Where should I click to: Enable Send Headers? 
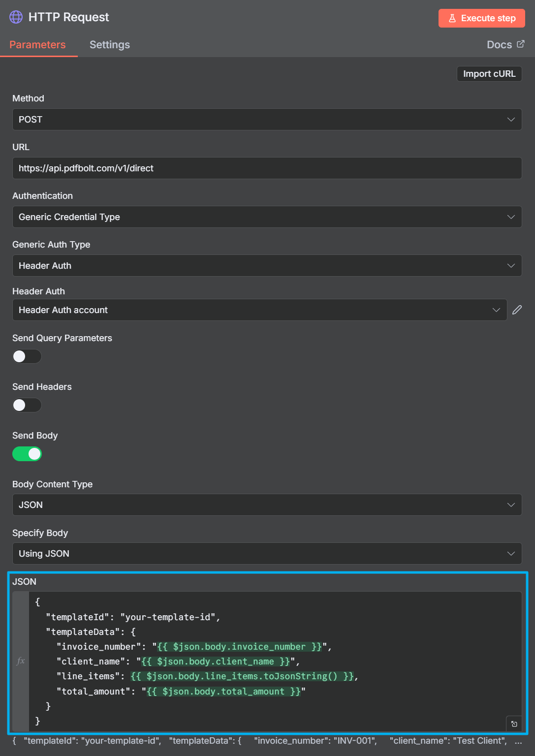tap(27, 405)
